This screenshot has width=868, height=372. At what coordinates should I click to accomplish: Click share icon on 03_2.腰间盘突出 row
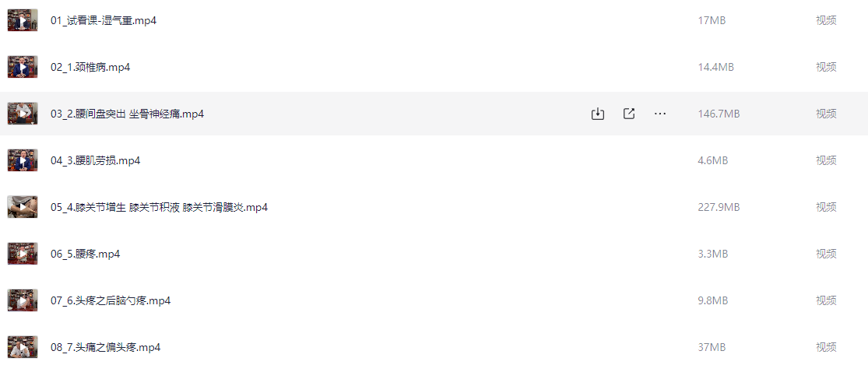coord(628,114)
